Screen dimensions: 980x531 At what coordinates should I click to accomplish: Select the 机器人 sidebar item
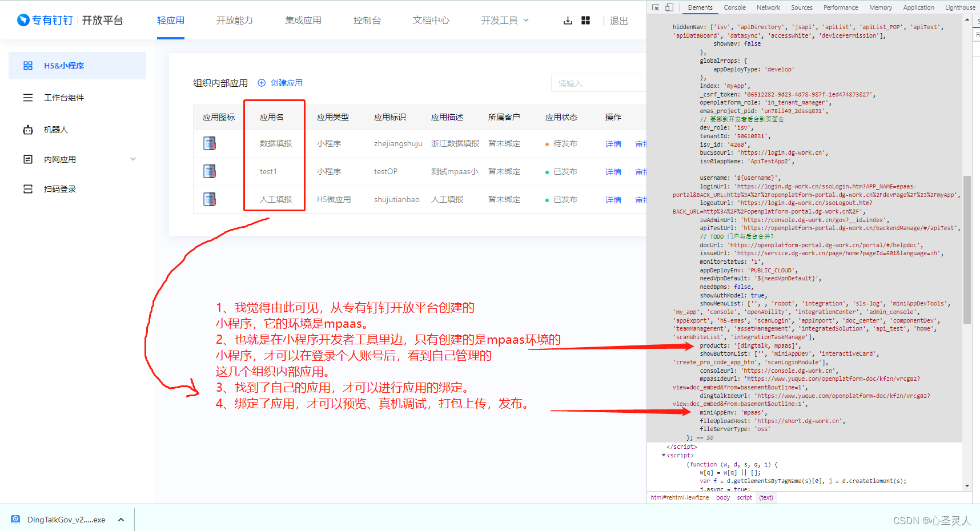point(77,130)
